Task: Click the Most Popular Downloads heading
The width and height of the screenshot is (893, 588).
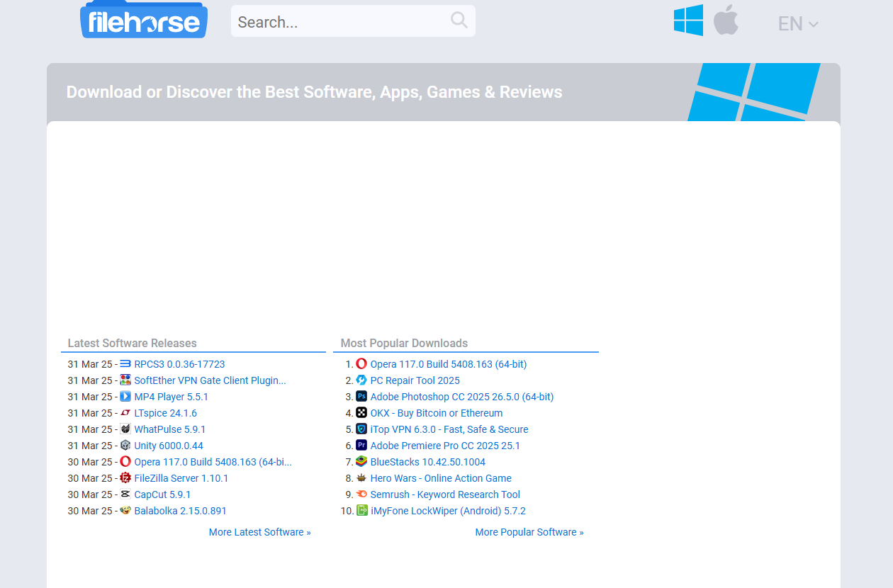Action: [404, 343]
